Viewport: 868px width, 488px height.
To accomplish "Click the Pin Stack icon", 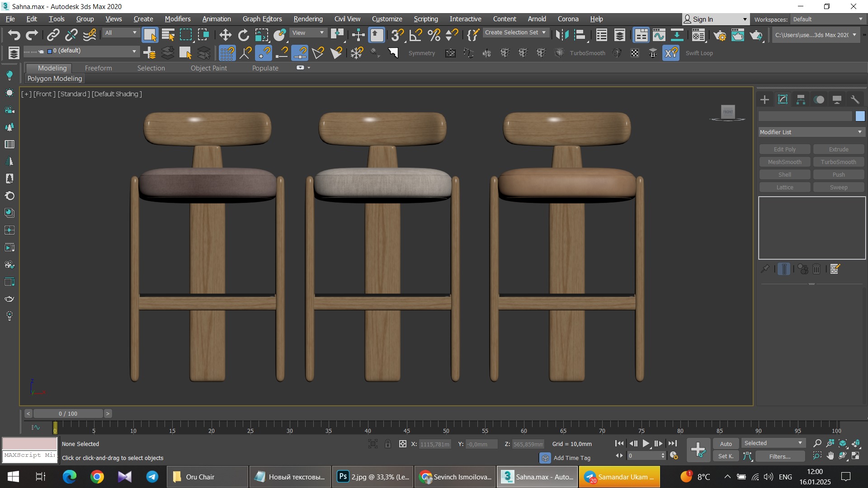I will (x=765, y=269).
